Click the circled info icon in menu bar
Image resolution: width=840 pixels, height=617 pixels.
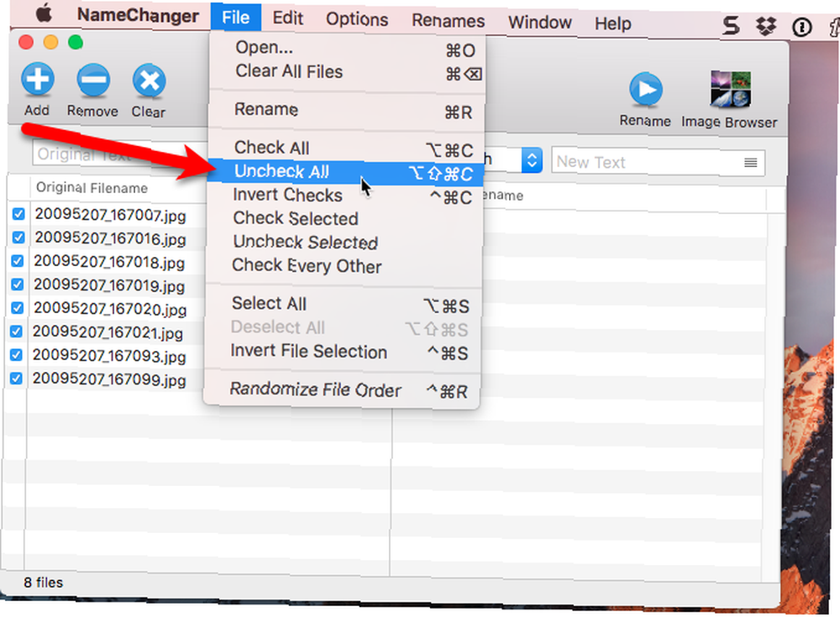click(802, 26)
